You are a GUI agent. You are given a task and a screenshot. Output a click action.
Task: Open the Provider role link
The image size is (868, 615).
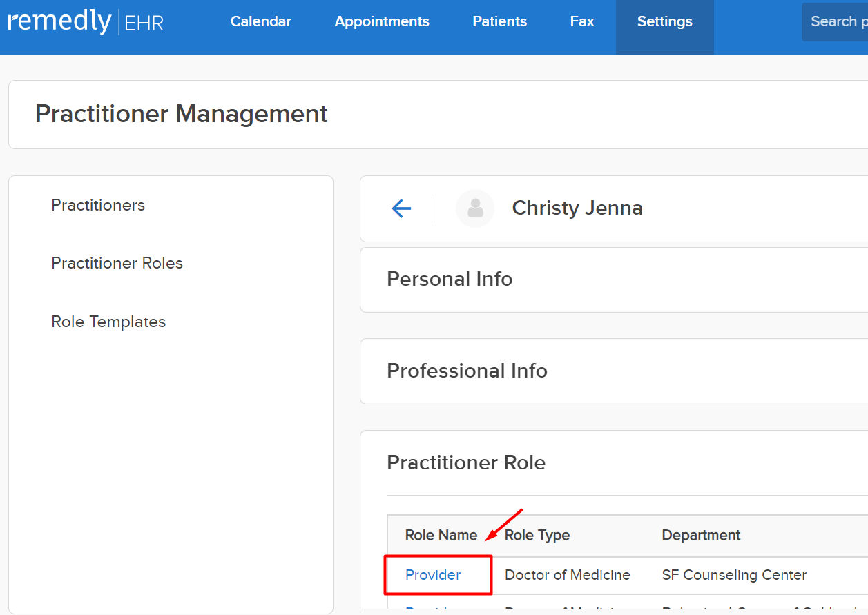pyautogui.click(x=433, y=575)
